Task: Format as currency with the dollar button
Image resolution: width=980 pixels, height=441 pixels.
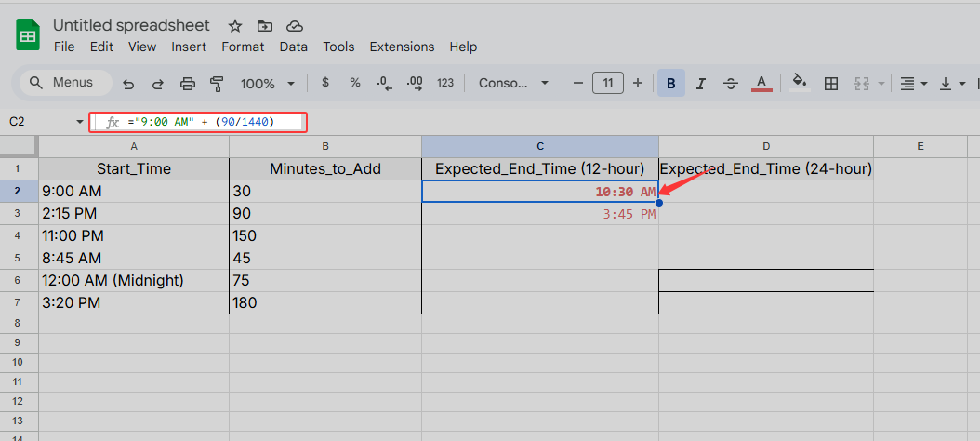Action: (324, 84)
